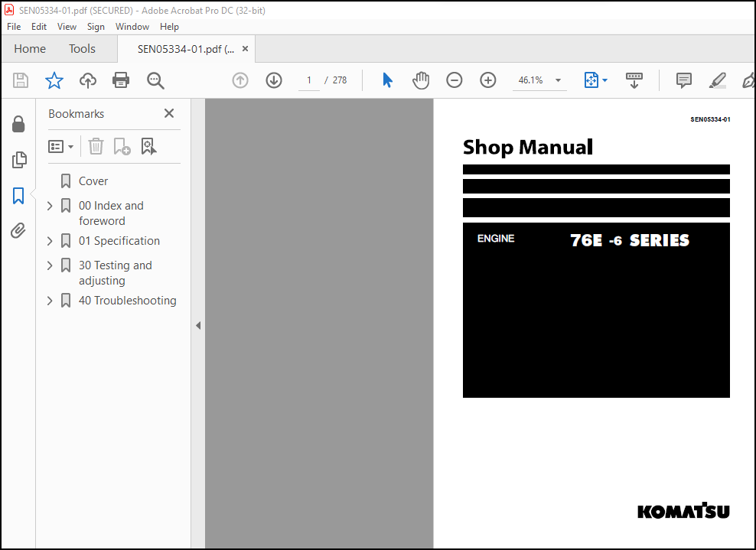Viewport: 756px width, 550px height.
Task: Select the 01 Specification bookmark
Action: (x=119, y=240)
